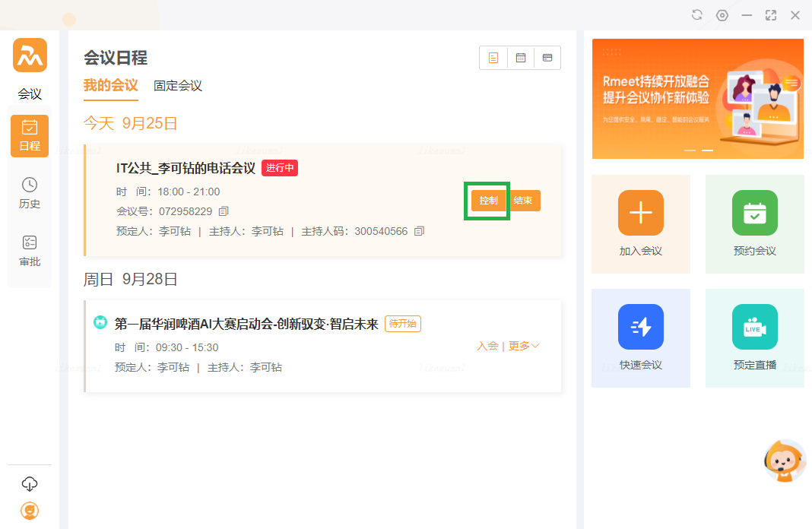Copy the host code 300540566
The width and height of the screenshot is (812, 529).
(419, 231)
